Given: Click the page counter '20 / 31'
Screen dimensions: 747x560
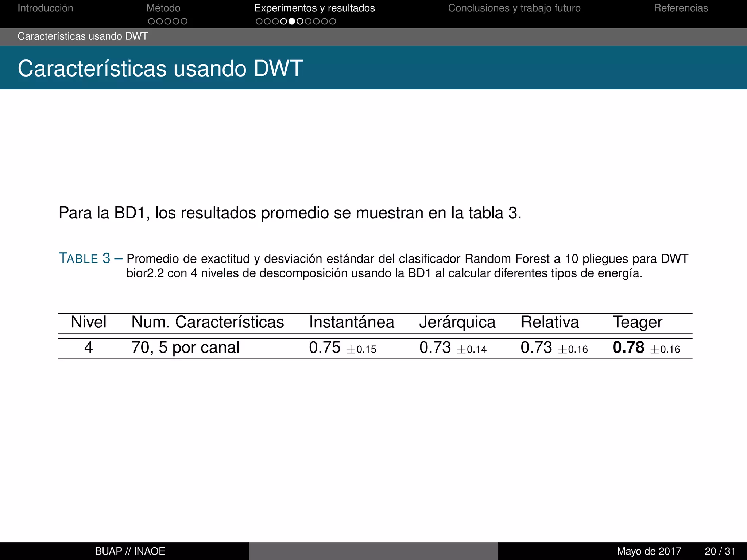Looking at the screenshot, I should (x=720, y=551).
